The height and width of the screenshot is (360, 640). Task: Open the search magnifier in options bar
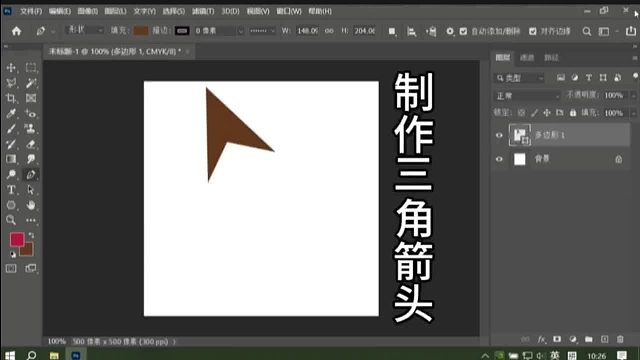point(587,31)
